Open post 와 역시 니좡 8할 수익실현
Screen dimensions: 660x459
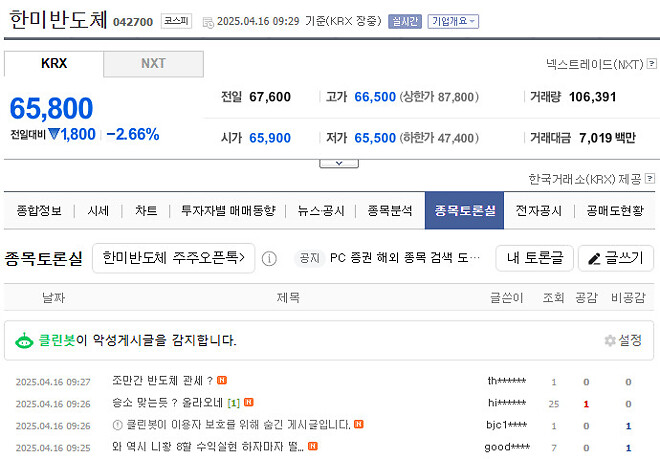click(x=208, y=446)
